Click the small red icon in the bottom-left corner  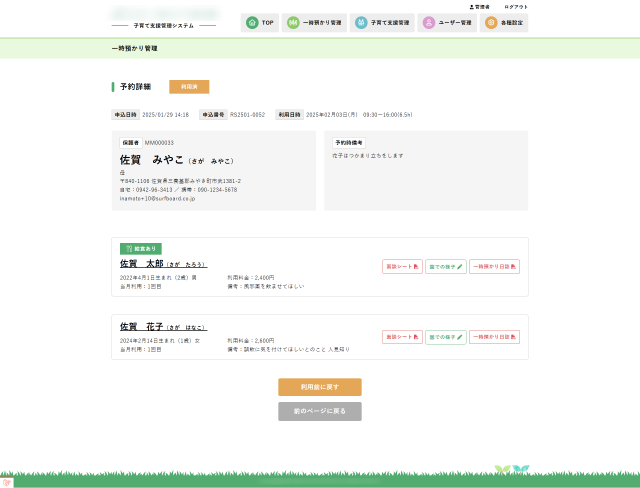tap(6, 482)
